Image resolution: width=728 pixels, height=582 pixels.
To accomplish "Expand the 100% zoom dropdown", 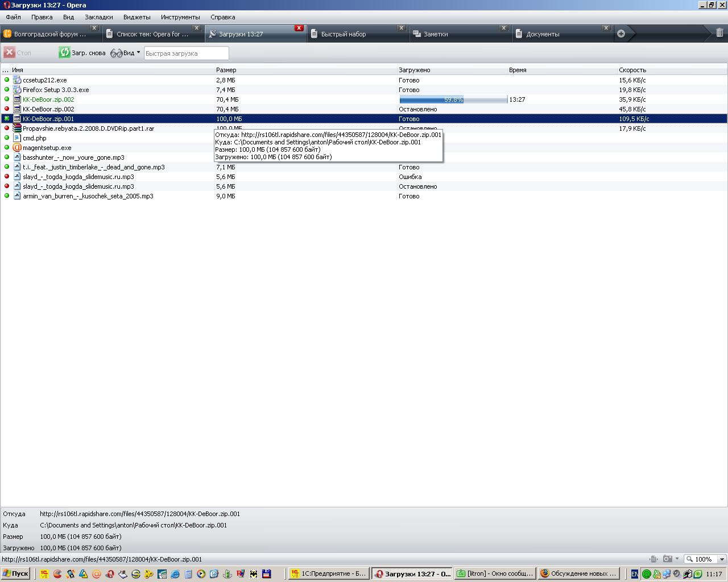I will point(722,559).
